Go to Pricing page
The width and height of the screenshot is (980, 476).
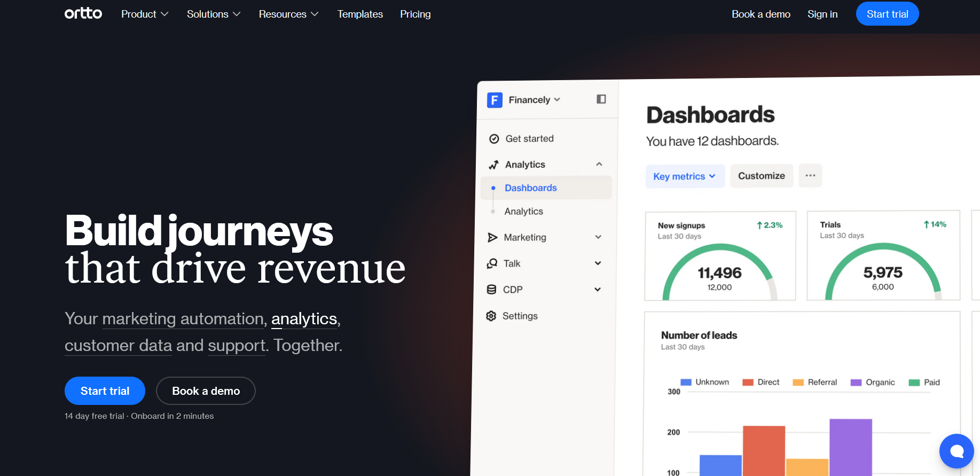click(x=415, y=14)
